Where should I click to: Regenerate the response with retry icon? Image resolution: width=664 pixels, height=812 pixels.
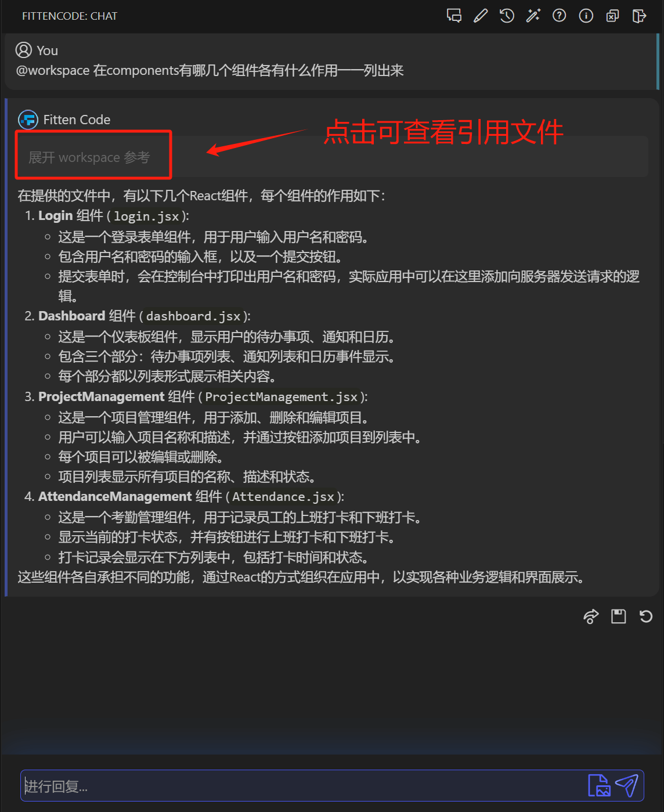(646, 616)
